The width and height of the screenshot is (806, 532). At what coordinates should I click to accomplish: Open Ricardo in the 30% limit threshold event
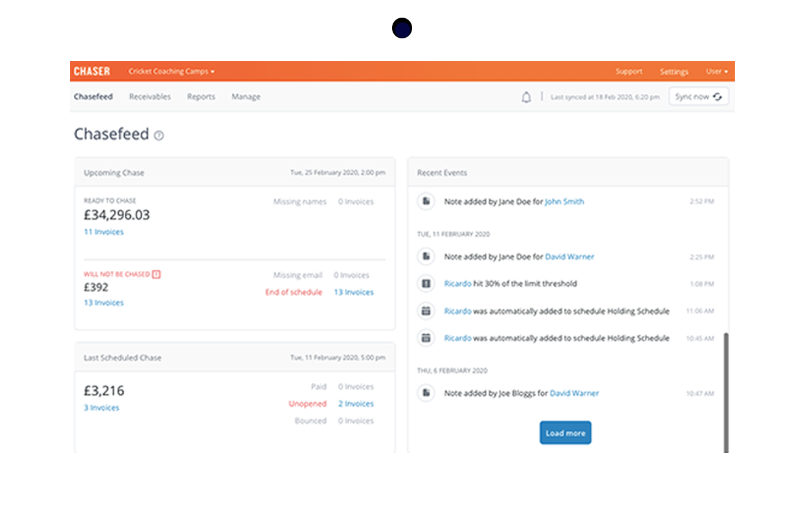coord(458,284)
